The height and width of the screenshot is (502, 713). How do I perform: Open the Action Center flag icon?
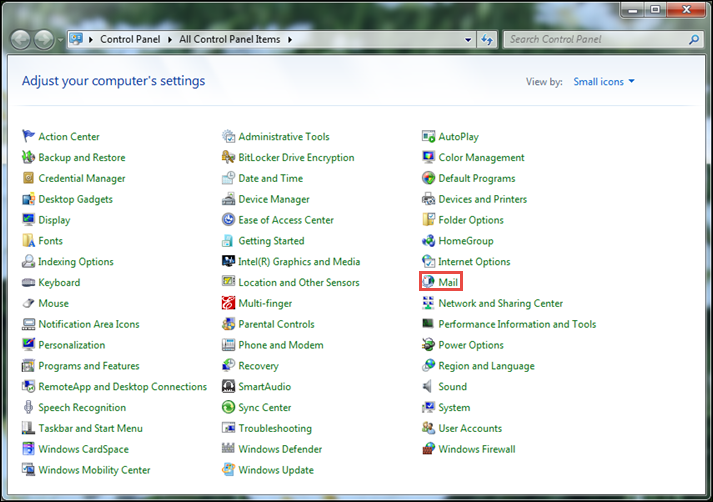[28, 136]
